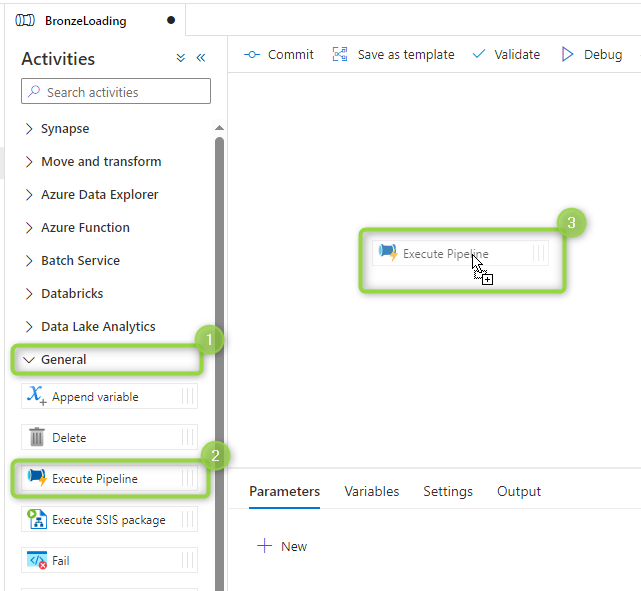Expand the Azure Data Explorer group

[91, 195]
